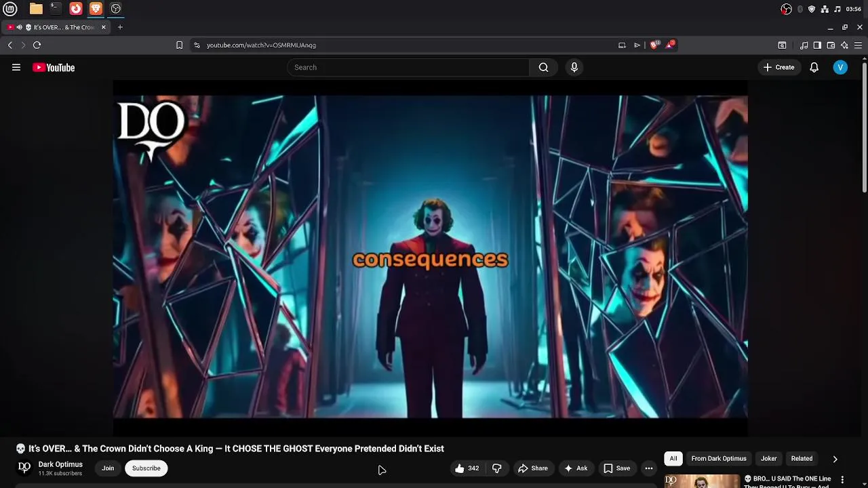Open network connections tray icon
Viewport: 868px width, 488px height.
point(825,9)
